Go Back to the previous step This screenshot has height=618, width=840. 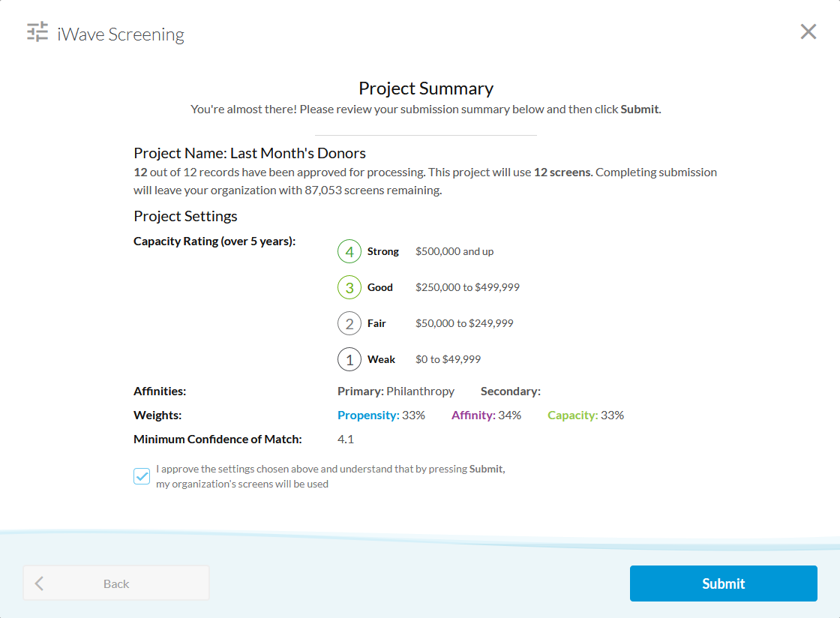coord(116,583)
